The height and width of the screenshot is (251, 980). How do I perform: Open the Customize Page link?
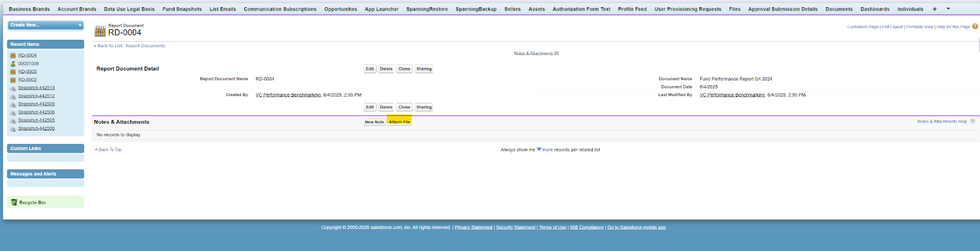(862, 27)
